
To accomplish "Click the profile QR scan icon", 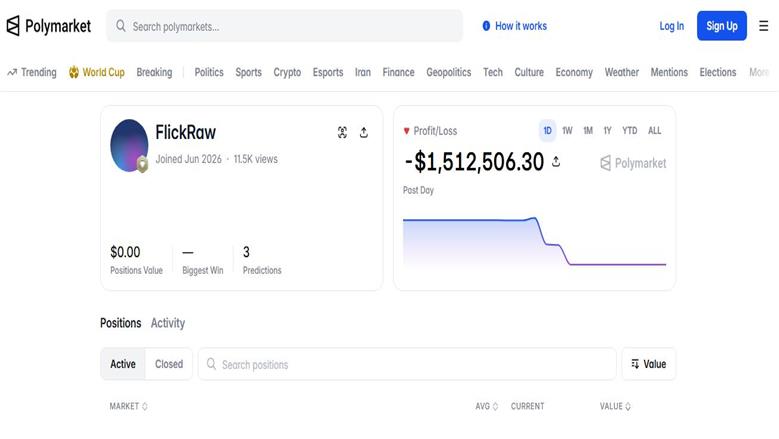I will [x=342, y=133].
